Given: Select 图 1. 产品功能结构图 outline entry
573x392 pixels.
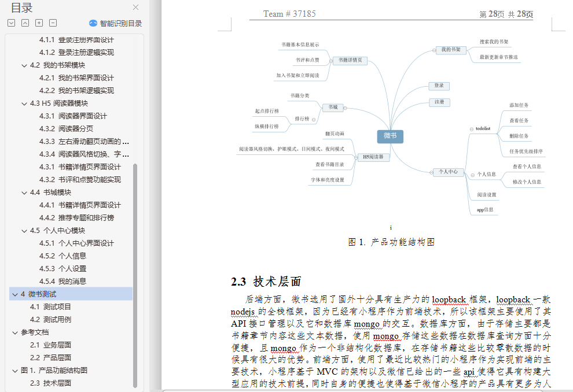Looking at the screenshot, I should tap(54, 371).
